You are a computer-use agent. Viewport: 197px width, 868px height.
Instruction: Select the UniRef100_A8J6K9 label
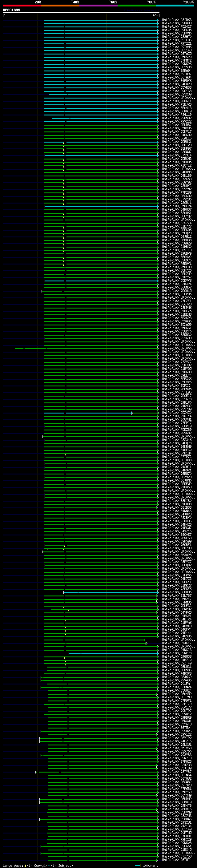(x=177, y=677)
